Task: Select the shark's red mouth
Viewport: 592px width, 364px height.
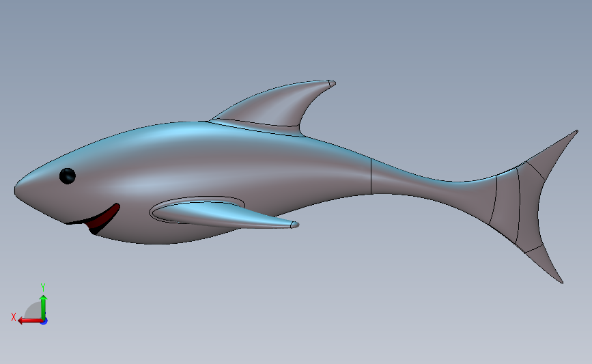Action: [x=103, y=219]
